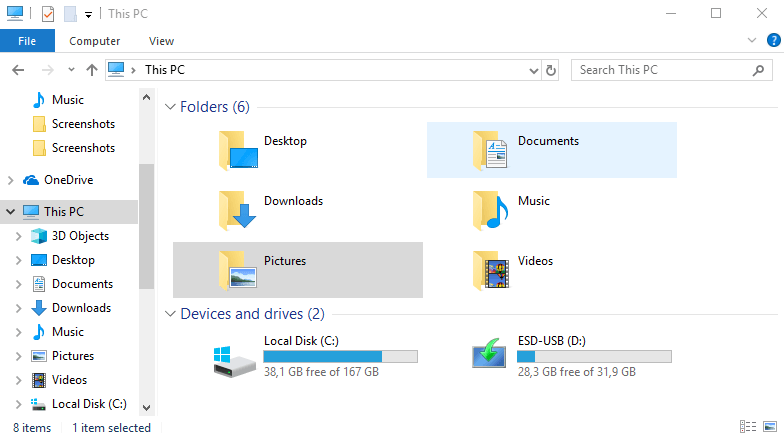Screen dimensions: 784x437
Task: Select the Desktop folder icon
Action: tap(238, 150)
